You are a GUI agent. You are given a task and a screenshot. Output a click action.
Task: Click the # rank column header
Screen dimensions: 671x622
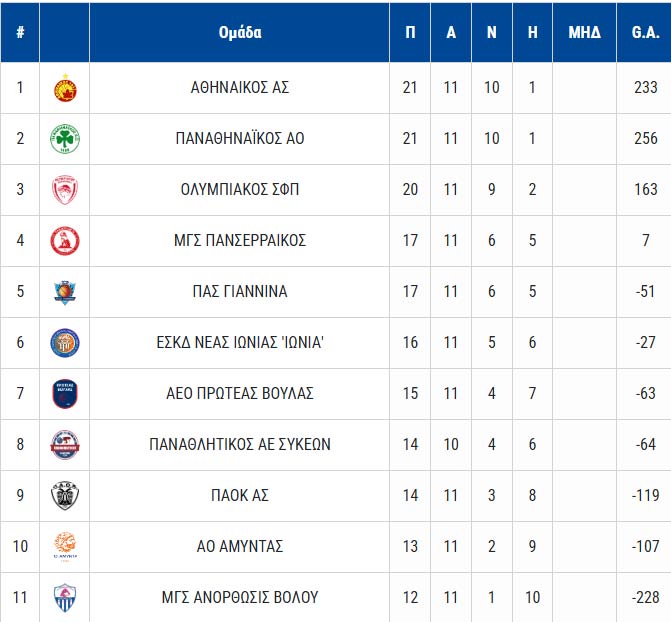pyautogui.click(x=20, y=32)
